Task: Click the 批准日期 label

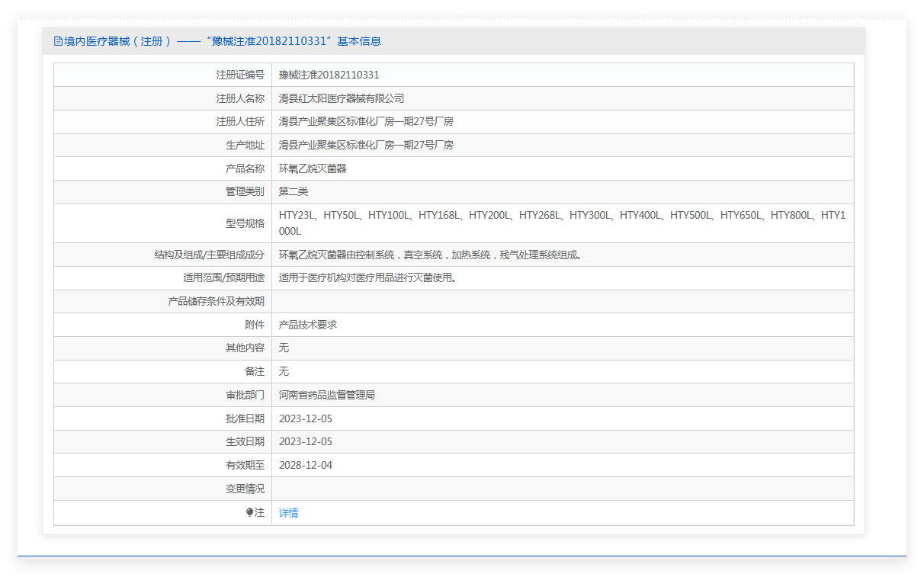Action: pyautogui.click(x=245, y=418)
